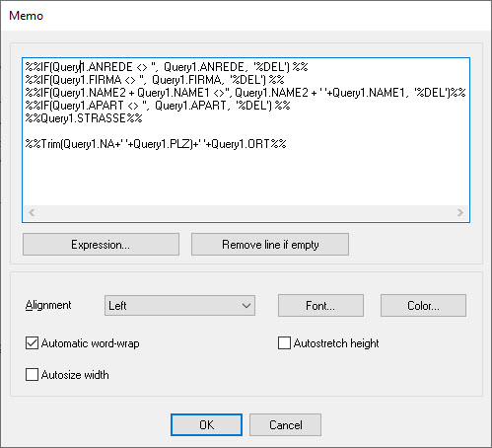Place cursor in the Query1.NAME2 line
This screenshot has height=448, width=492.
246,93
